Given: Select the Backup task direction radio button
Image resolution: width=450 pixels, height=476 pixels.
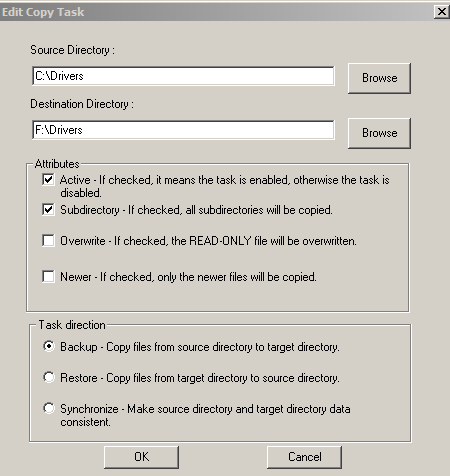Looking at the screenshot, I should 49,346.
